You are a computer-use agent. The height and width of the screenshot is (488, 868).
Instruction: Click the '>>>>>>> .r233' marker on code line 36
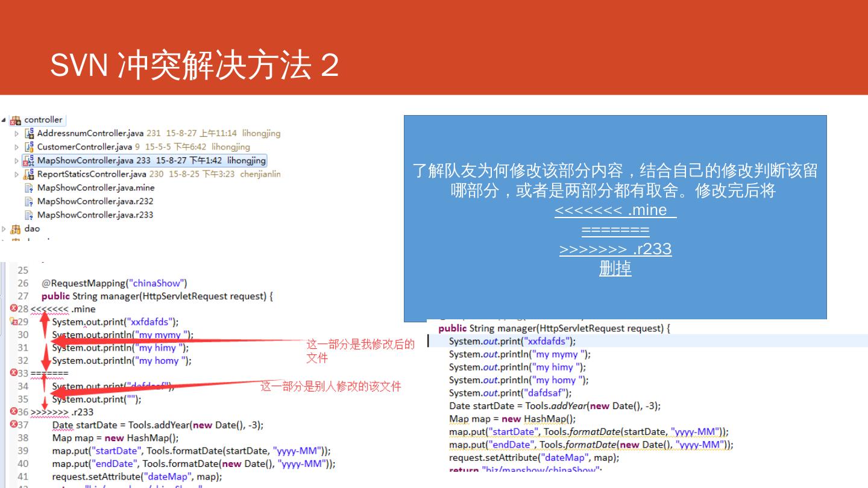62,412
